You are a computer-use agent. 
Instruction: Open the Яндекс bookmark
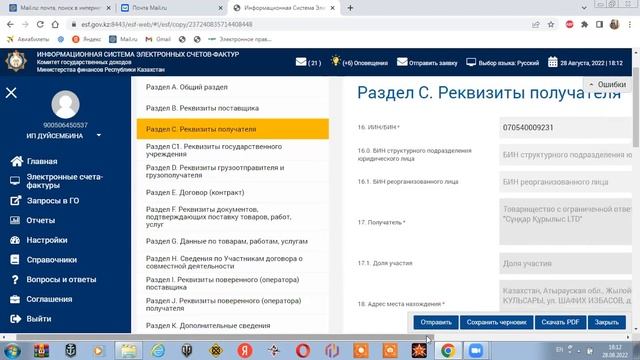[x=87, y=39]
